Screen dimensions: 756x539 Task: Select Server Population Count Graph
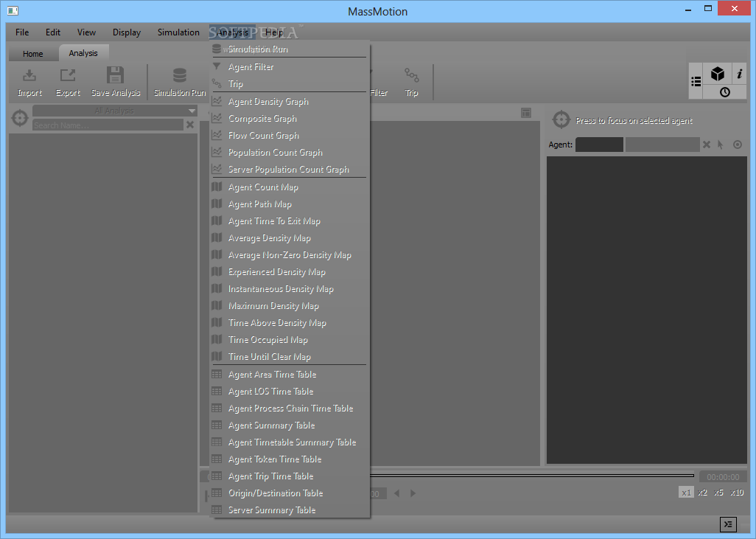(x=290, y=170)
